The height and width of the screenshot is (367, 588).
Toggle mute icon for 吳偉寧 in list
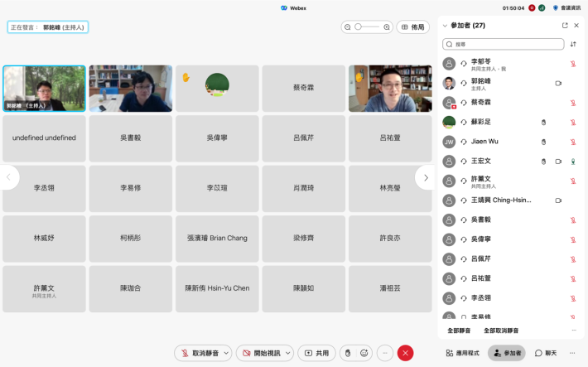click(573, 239)
